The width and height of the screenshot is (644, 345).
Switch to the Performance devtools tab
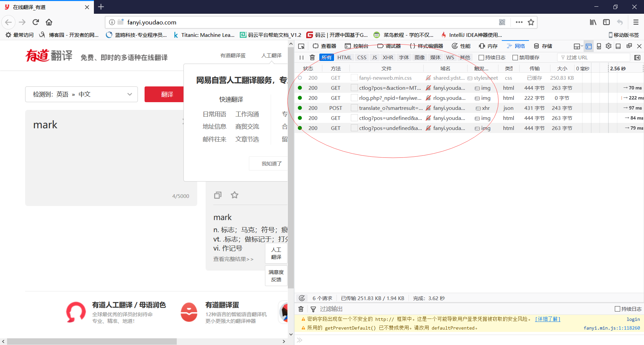461,46
